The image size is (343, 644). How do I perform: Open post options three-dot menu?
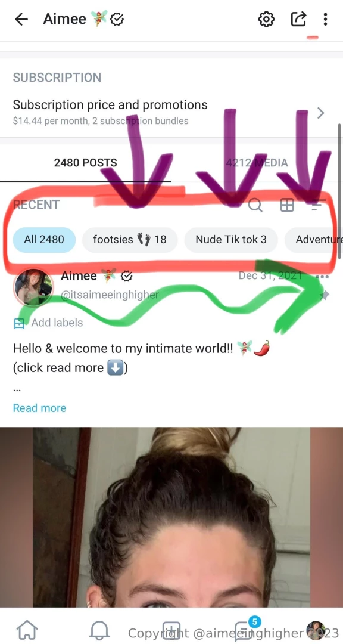click(323, 277)
